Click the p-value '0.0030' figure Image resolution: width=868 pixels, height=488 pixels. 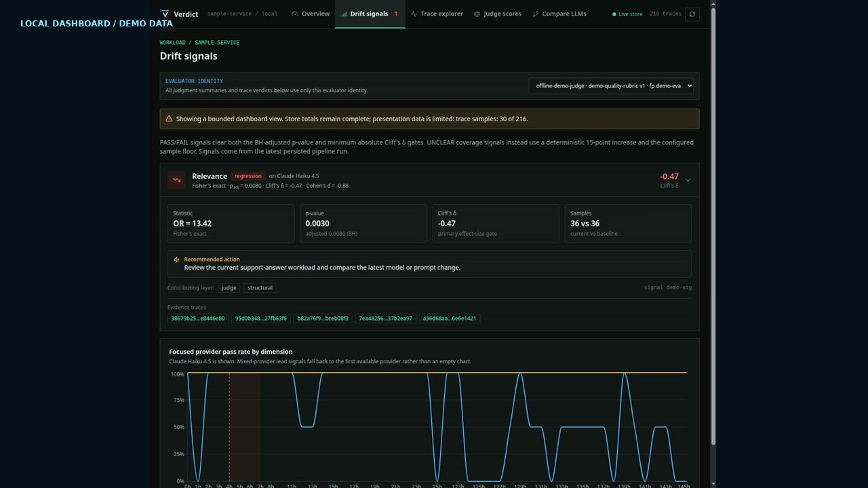tap(317, 224)
